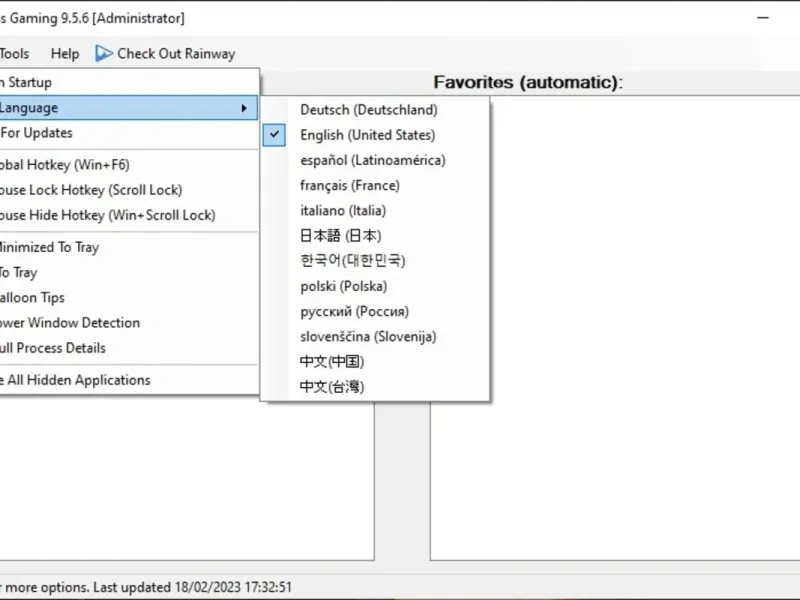This screenshot has width=800, height=600.
Task: Switch language to español (Latinoamérica)
Action: click(x=376, y=160)
